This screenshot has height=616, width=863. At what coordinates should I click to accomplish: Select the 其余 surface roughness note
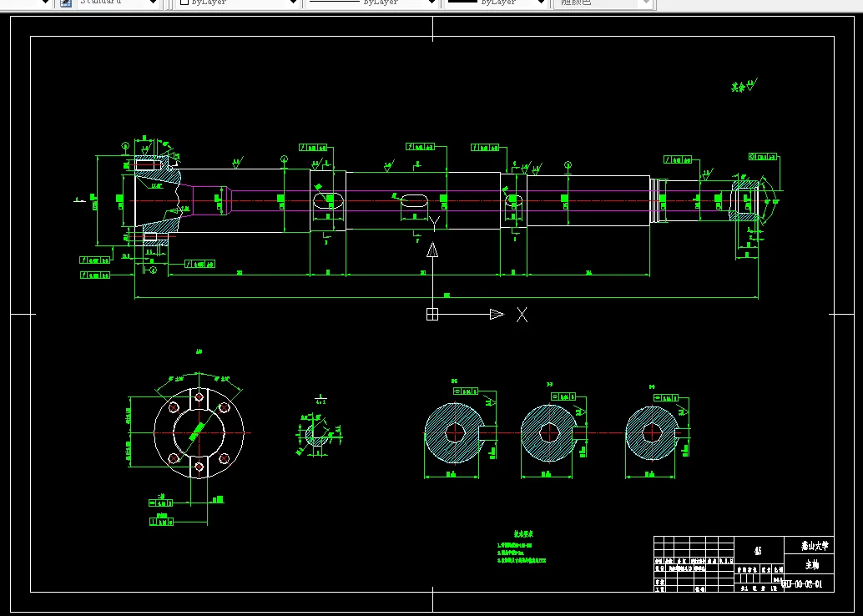tap(744, 86)
